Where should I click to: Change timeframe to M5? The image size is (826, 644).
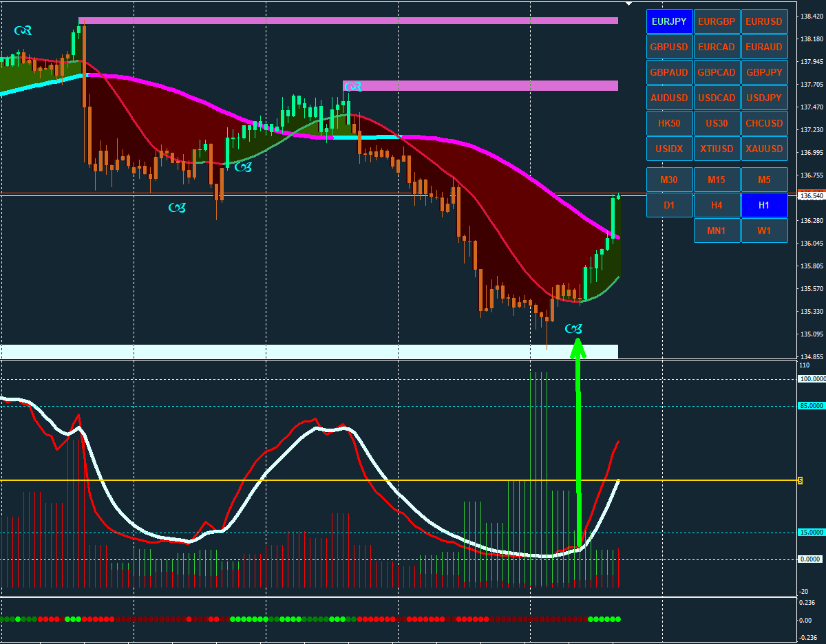pos(764,180)
